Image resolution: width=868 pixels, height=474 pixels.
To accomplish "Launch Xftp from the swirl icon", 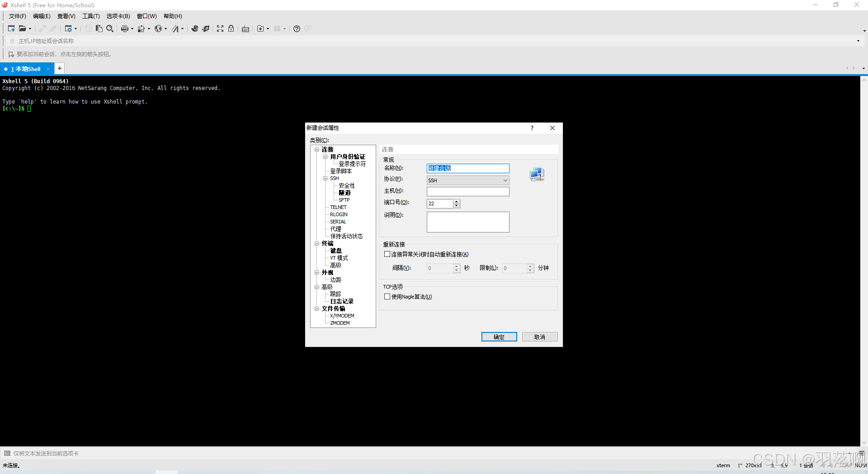I will click(x=195, y=28).
